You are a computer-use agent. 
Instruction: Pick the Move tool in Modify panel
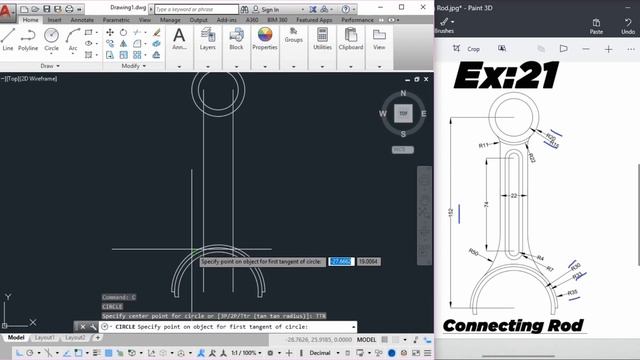110,32
